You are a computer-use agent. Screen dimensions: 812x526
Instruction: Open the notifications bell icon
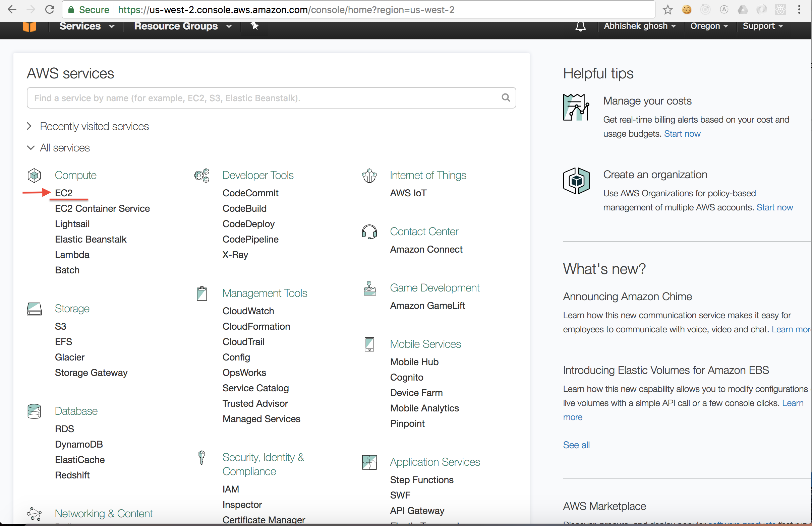click(x=580, y=26)
